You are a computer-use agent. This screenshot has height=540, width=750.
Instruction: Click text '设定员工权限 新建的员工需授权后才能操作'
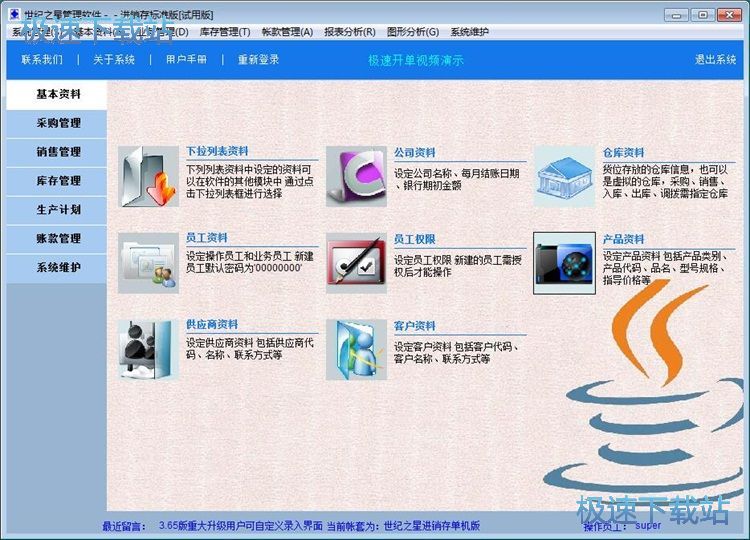pos(458,266)
